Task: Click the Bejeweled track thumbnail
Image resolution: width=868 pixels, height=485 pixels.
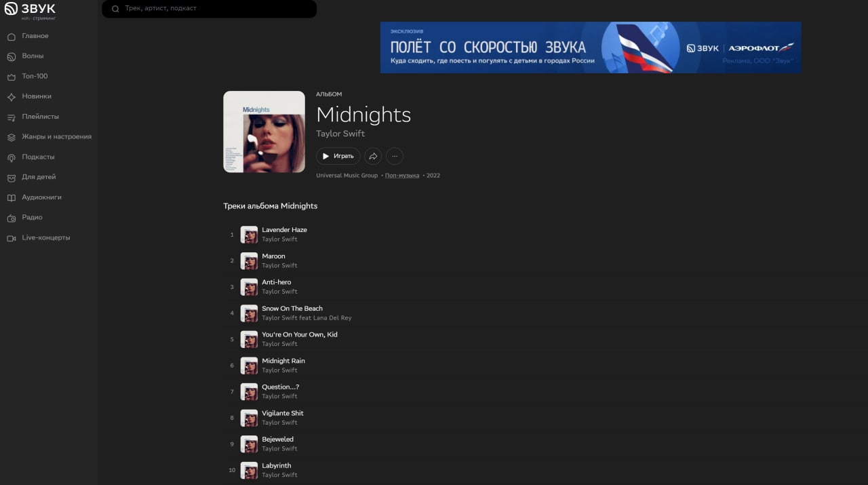Action: 250,444
